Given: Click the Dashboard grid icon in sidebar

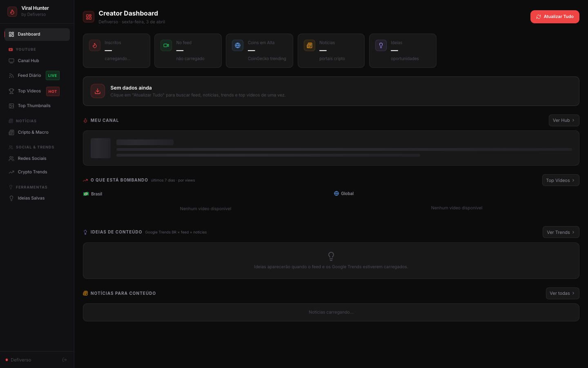Looking at the screenshot, I should click(x=11, y=34).
